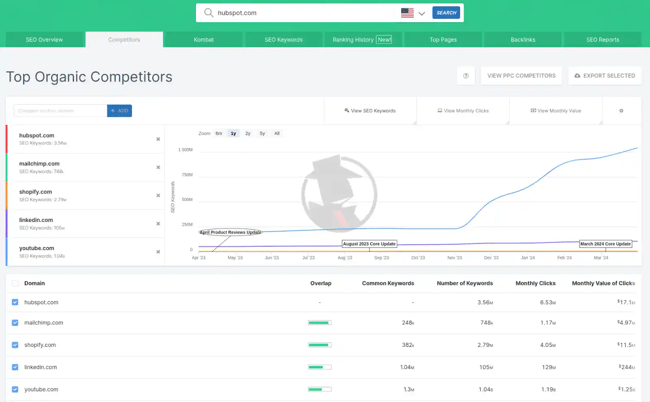650x402 pixels.
Task: Click the compare another domain input field
Action: click(59, 111)
